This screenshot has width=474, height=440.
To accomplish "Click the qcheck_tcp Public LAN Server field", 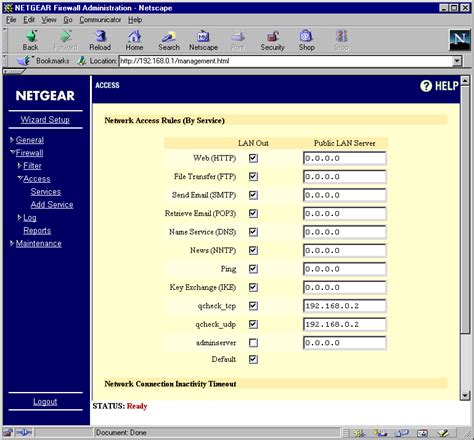I will (x=345, y=306).
